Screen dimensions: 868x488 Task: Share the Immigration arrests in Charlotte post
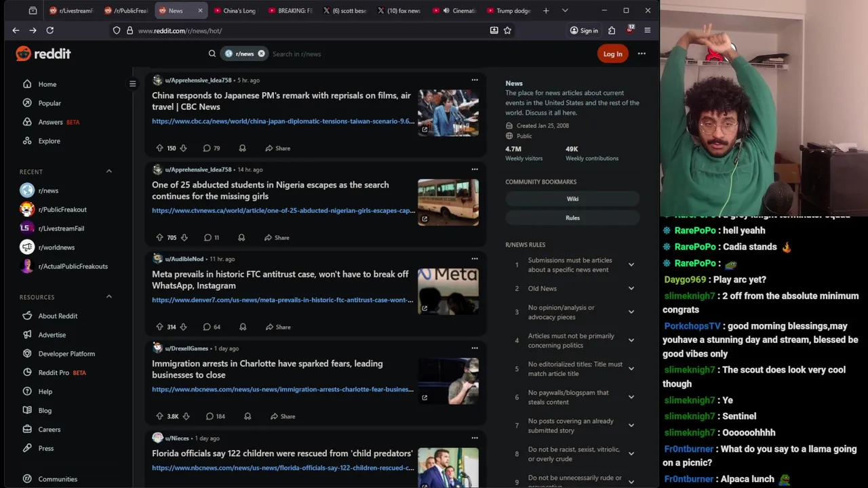[283, 416]
